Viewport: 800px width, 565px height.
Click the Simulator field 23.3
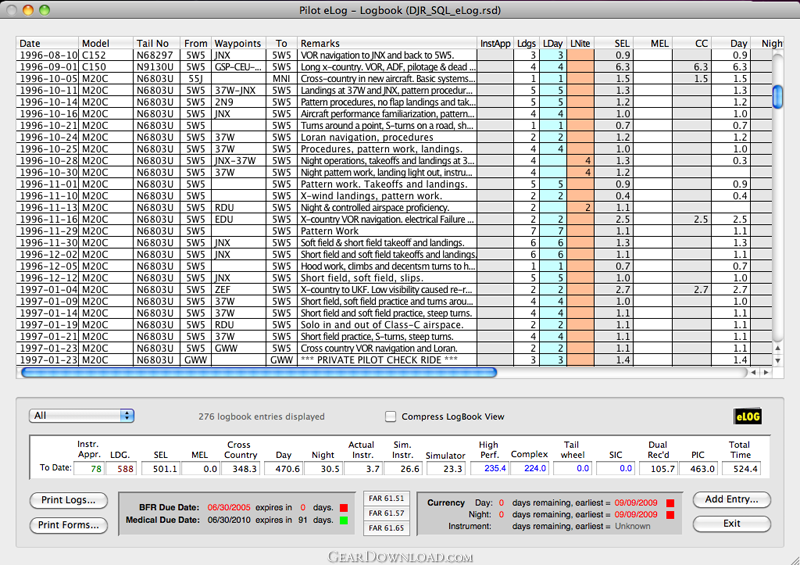445,469
